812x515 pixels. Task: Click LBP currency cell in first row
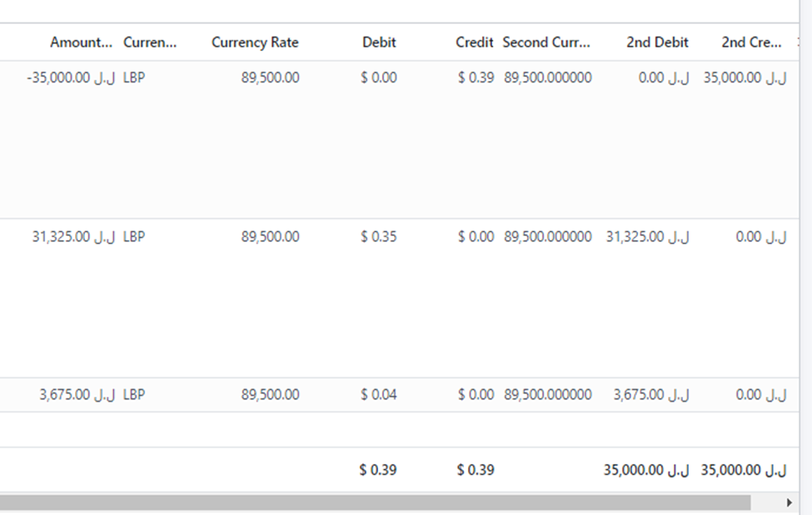[x=134, y=78]
